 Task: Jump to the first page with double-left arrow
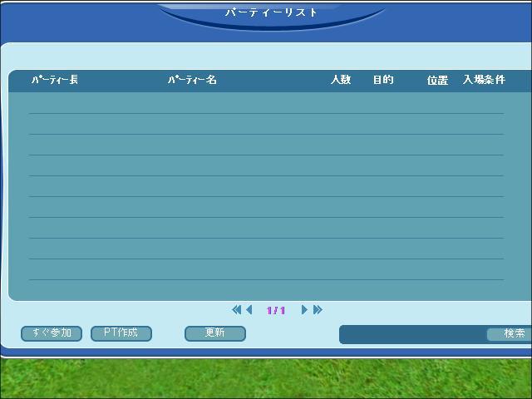pyautogui.click(x=236, y=310)
